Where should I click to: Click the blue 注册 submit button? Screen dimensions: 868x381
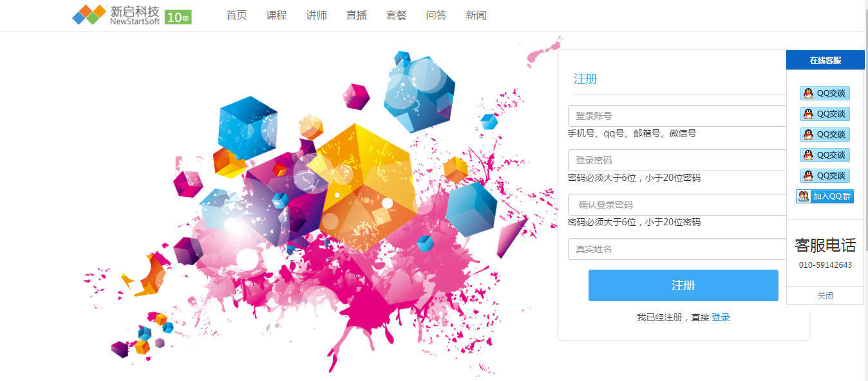(x=683, y=286)
